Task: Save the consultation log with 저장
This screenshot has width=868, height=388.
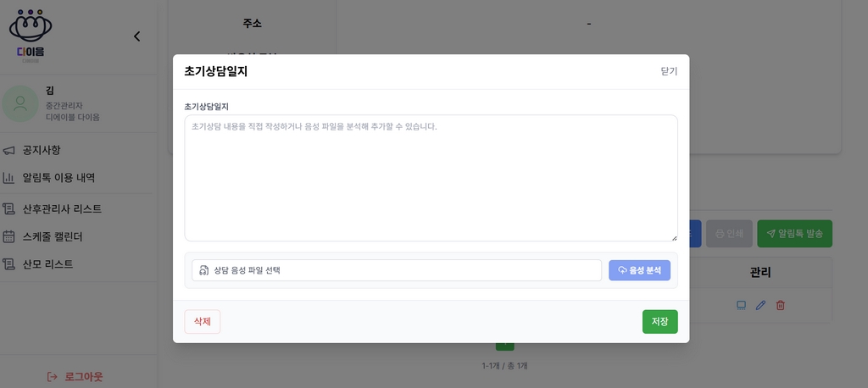Action: pyautogui.click(x=659, y=322)
